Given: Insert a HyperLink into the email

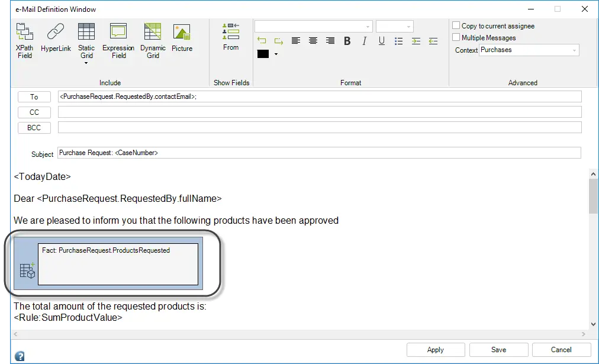Looking at the screenshot, I should click(x=56, y=37).
